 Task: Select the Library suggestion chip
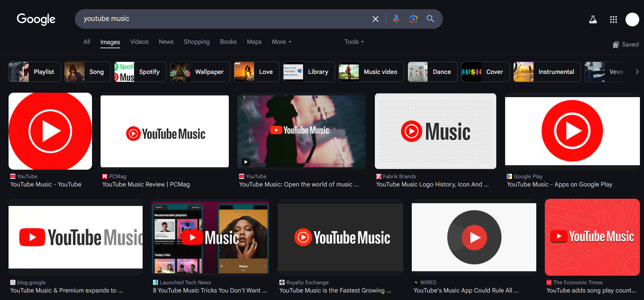pyautogui.click(x=309, y=72)
